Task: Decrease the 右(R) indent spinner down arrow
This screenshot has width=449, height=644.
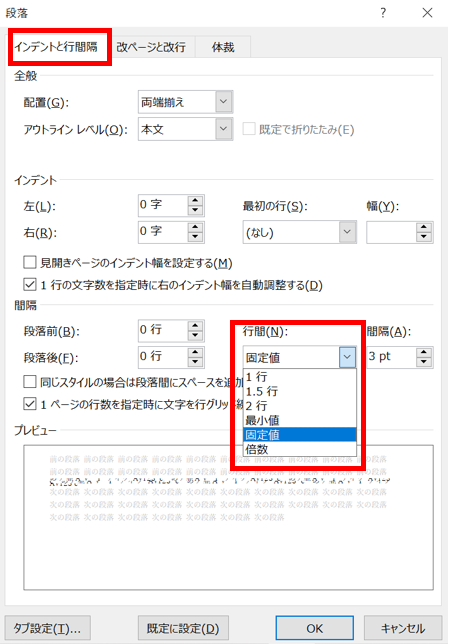Action: click(195, 237)
